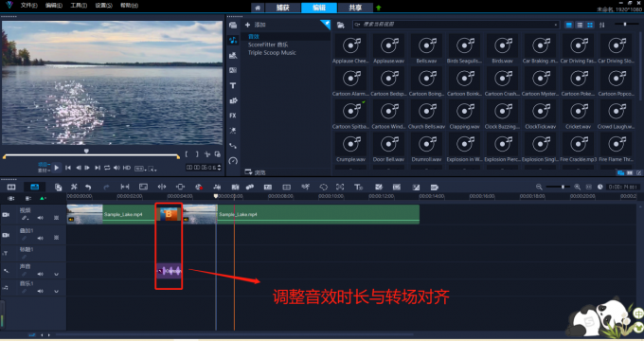
Task: Expand the music track 1 options chevron
Action: pos(56,292)
